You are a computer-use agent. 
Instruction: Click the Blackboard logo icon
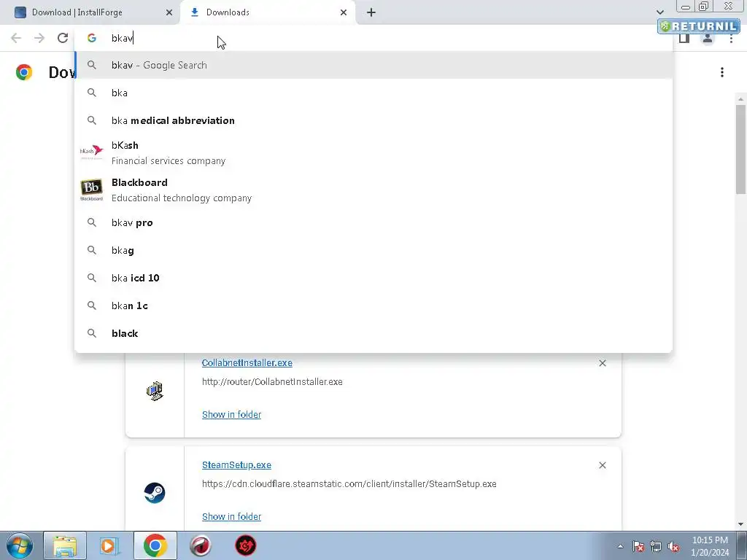91,190
